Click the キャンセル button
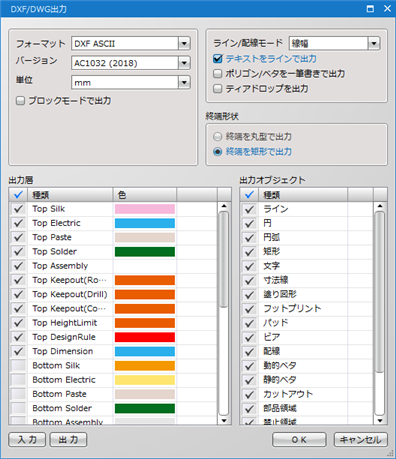The width and height of the screenshot is (396, 459). [360, 440]
